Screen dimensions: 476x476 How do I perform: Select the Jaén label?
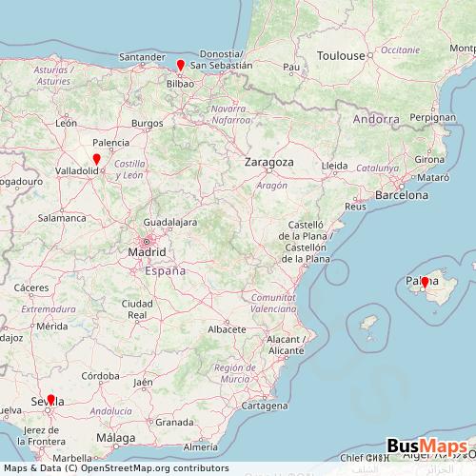(143, 383)
